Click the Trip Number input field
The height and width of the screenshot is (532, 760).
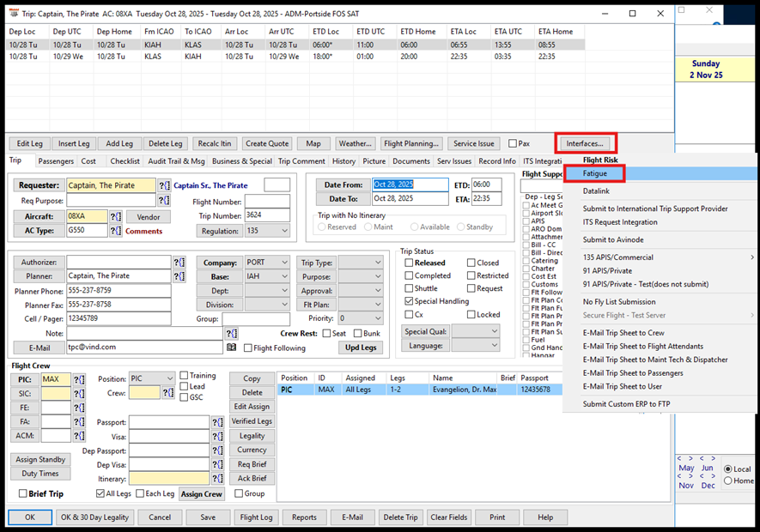tap(267, 216)
